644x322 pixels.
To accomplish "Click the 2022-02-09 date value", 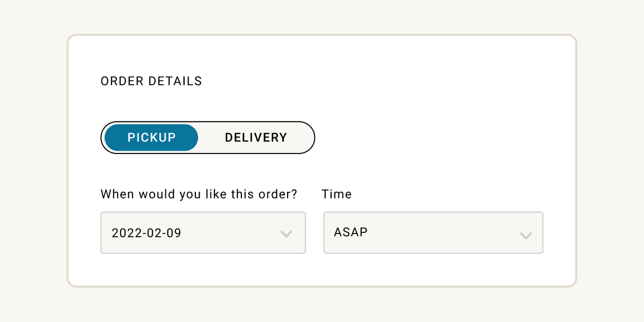I will tap(147, 233).
